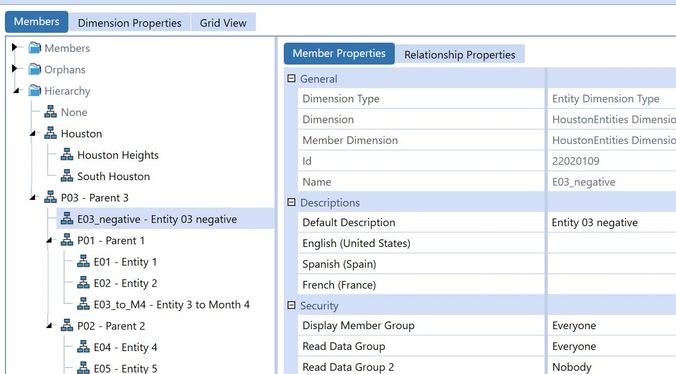The width and height of the screenshot is (676, 374).
Task: Click the P01 member hierarchy icon
Action: [x=67, y=240]
